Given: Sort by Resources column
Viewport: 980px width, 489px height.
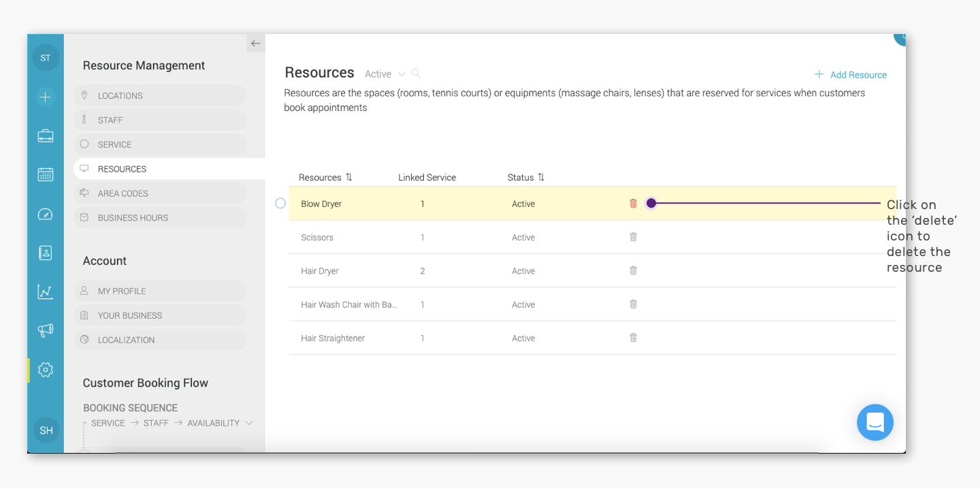Looking at the screenshot, I should 325,177.
